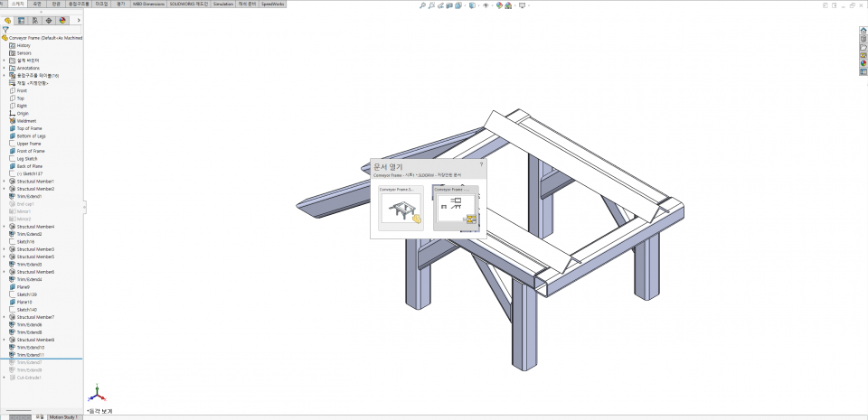This screenshot has width=868, height=420.
Task: Click the Section View icon
Action: click(x=449, y=5)
